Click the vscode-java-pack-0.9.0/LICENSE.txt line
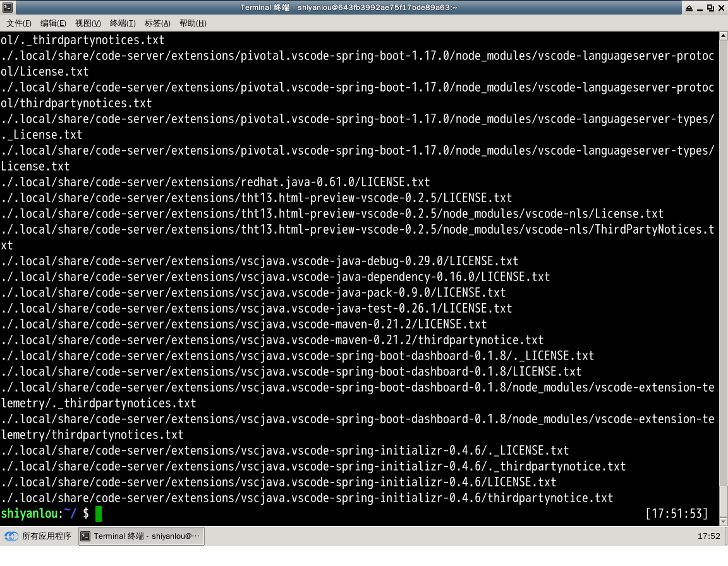Screen dimensions: 728x566 (253, 292)
